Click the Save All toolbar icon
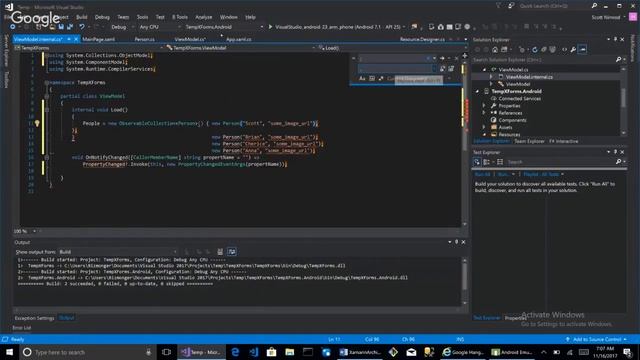This screenshot has width=640, height=360. [70, 27]
